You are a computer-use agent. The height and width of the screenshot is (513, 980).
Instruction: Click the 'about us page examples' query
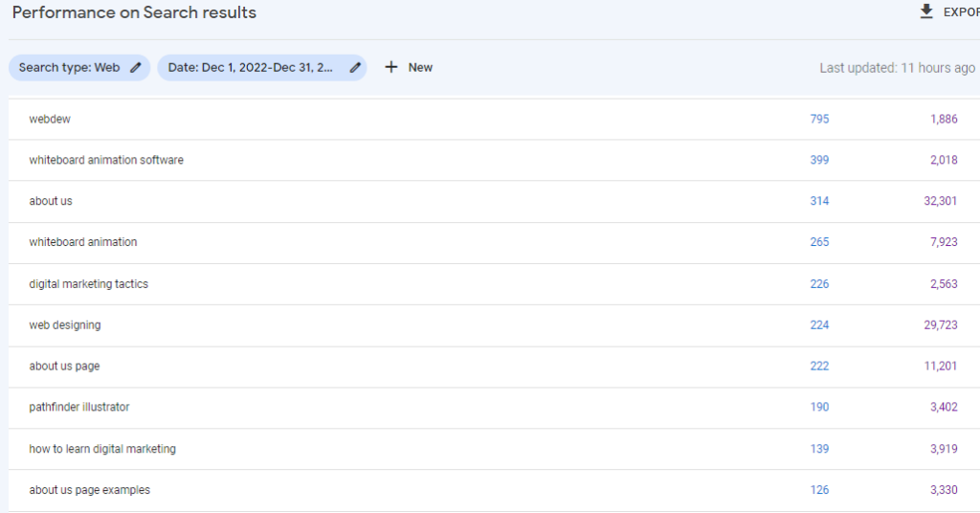tap(90, 490)
